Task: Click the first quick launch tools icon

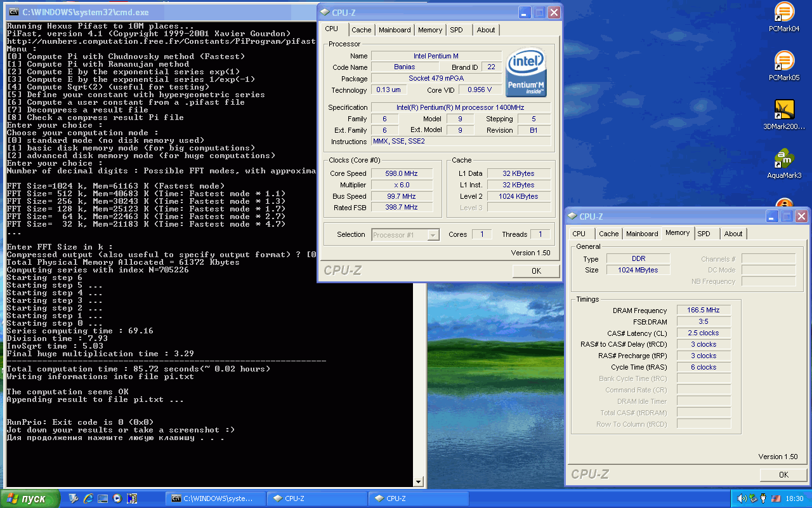Action: coord(74,498)
